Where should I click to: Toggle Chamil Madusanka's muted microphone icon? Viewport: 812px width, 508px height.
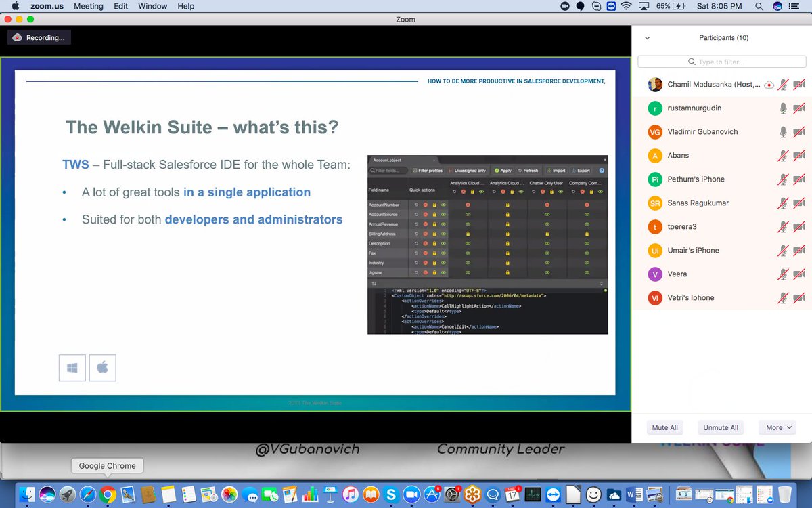783,85
